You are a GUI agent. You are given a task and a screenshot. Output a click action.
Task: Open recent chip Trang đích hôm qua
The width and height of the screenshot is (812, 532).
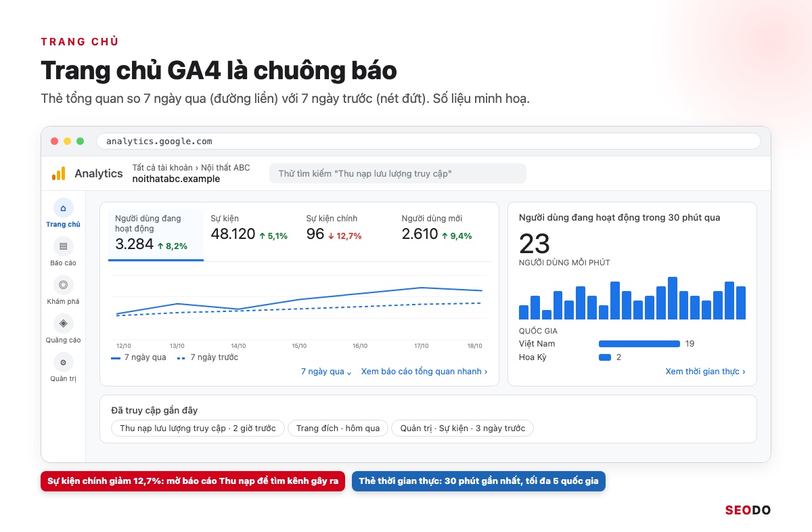pyautogui.click(x=338, y=428)
